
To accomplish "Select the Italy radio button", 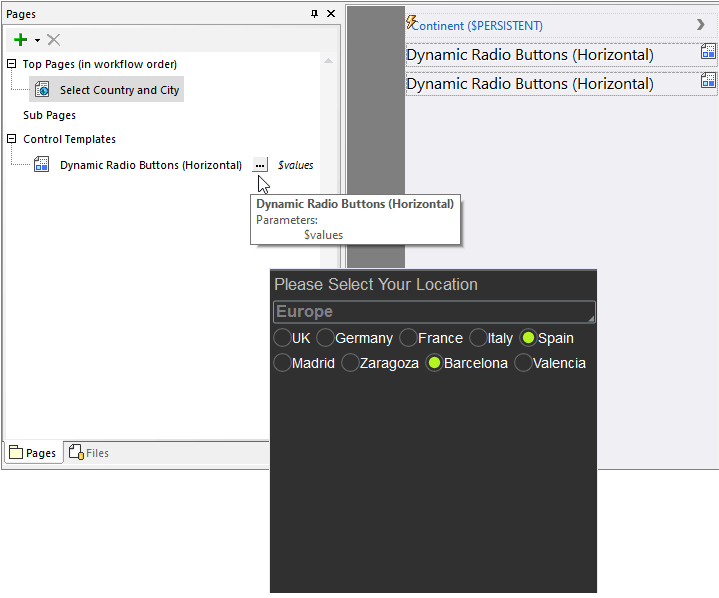I will [x=479, y=338].
